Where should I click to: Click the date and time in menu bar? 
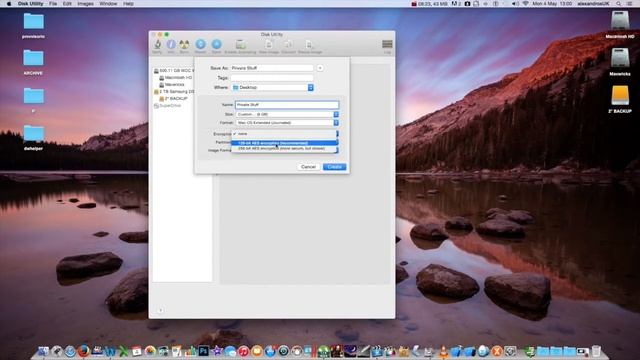(551, 4)
